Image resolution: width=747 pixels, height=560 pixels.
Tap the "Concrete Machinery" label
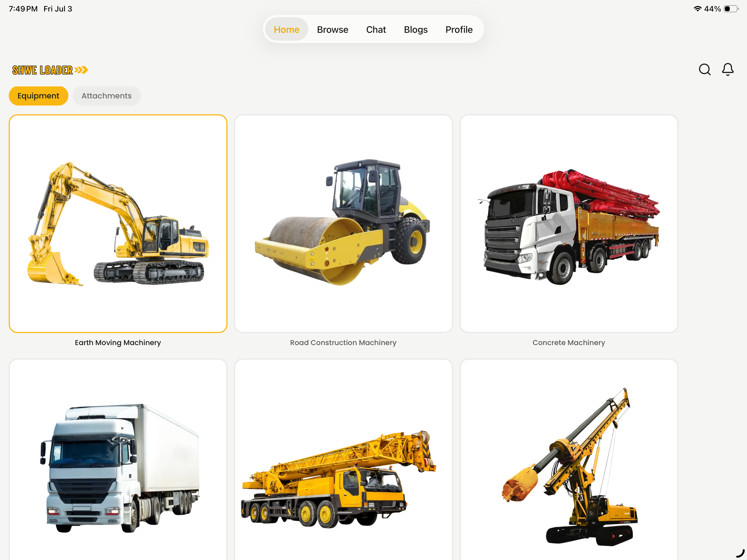(x=569, y=343)
